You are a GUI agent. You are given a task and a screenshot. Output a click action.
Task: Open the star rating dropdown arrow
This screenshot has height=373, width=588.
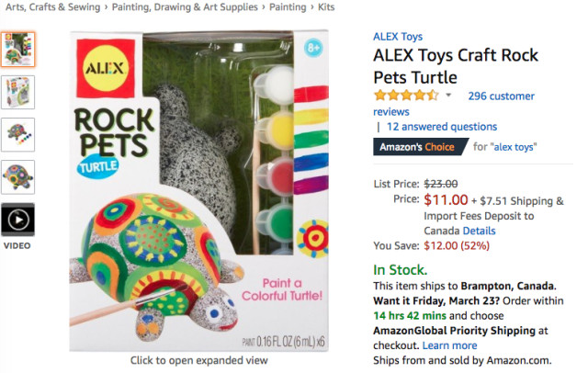click(448, 96)
